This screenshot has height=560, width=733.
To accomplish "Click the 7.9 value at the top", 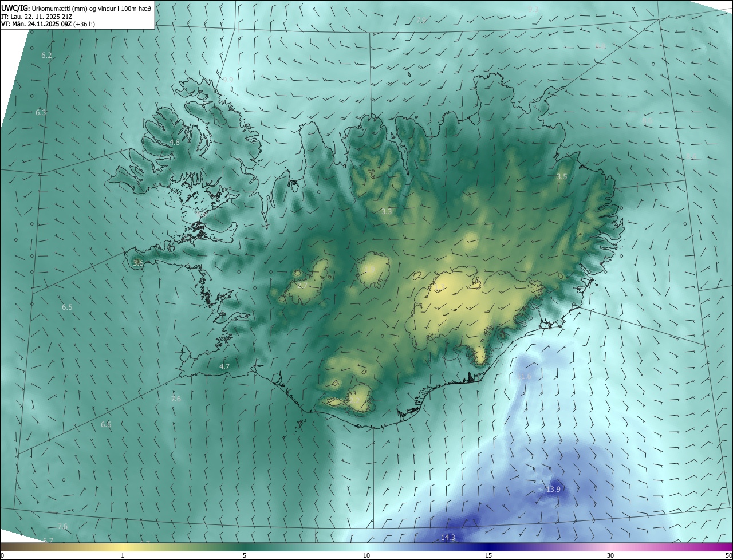I will [x=421, y=20].
